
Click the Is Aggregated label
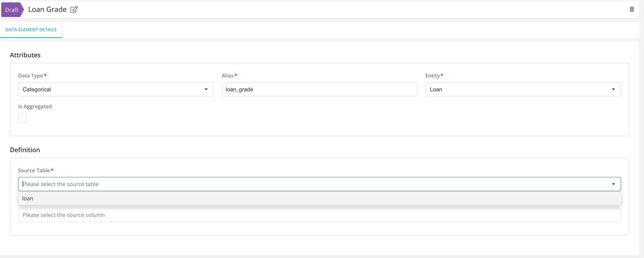pos(35,106)
